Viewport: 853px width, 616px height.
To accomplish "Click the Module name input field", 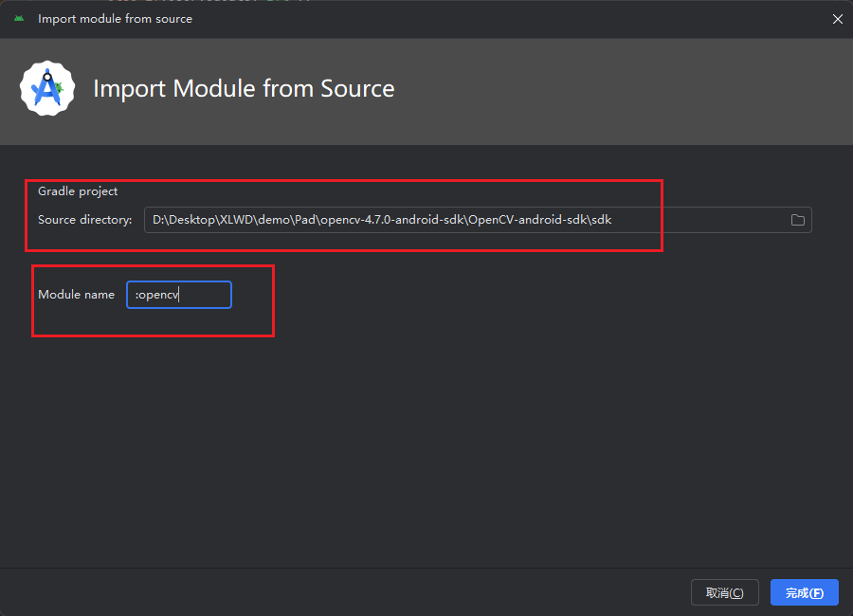I will (x=179, y=295).
